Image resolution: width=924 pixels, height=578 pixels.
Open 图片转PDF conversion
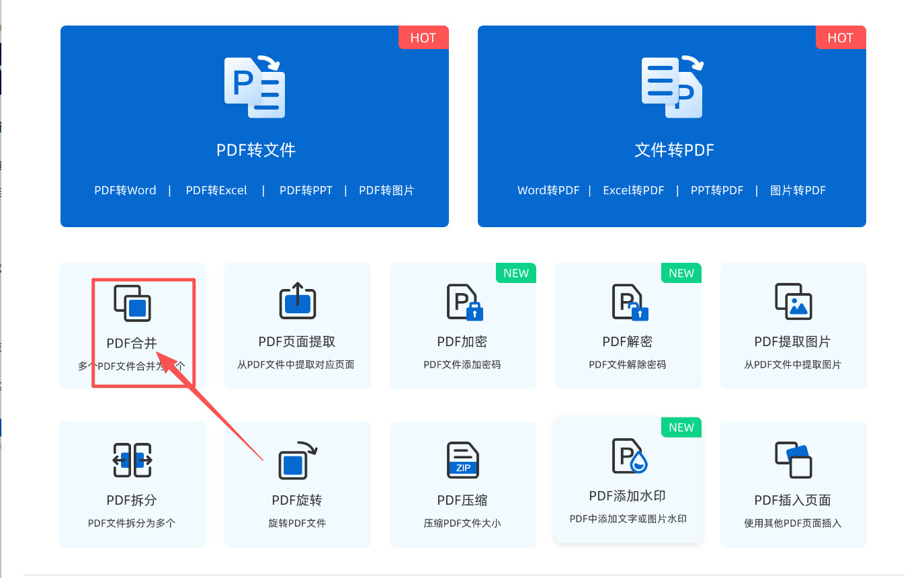click(x=798, y=190)
